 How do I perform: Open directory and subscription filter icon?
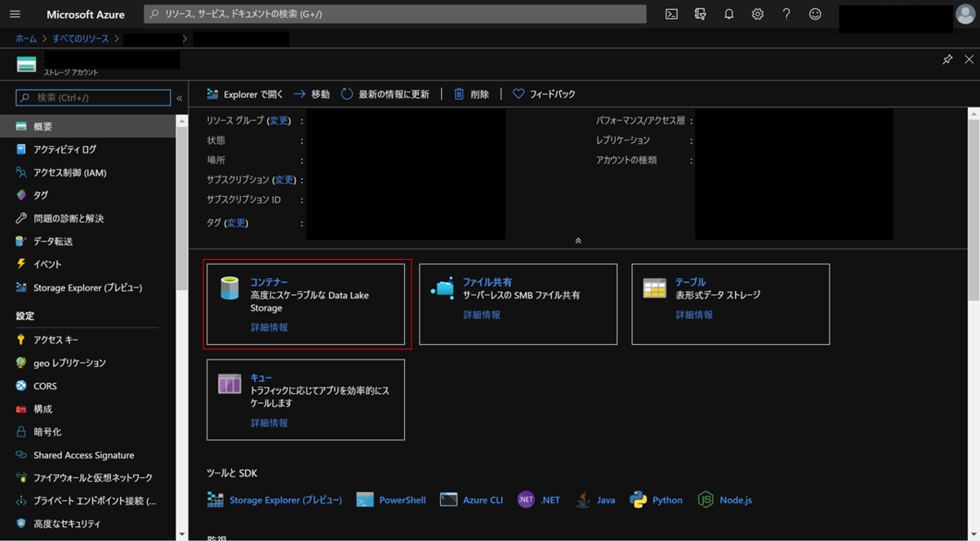700,14
